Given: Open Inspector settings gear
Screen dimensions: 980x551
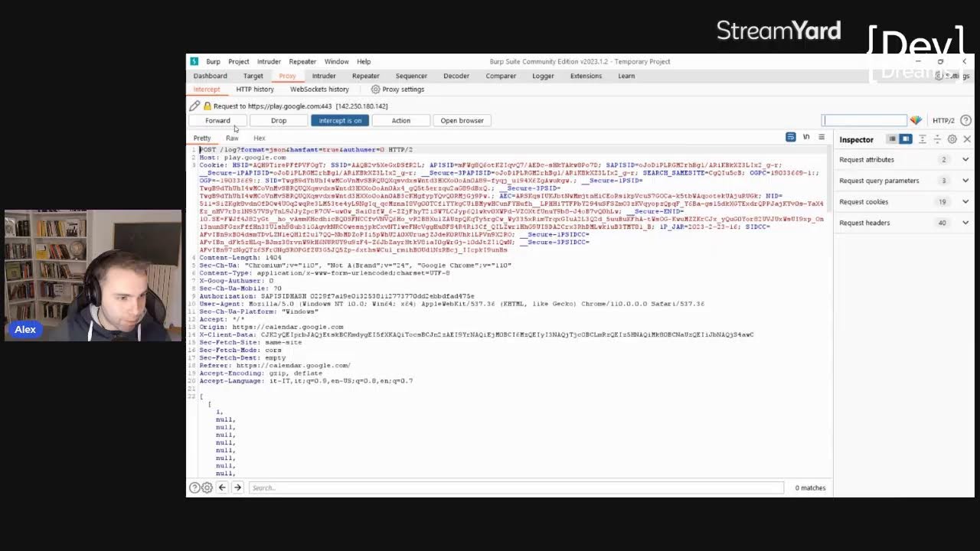Looking at the screenshot, I should click(x=952, y=139).
